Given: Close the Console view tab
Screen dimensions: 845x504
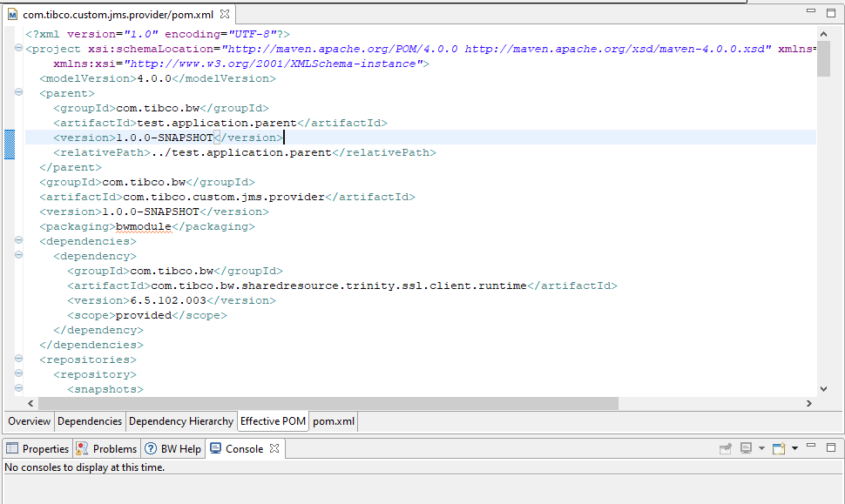Looking at the screenshot, I should (274, 448).
